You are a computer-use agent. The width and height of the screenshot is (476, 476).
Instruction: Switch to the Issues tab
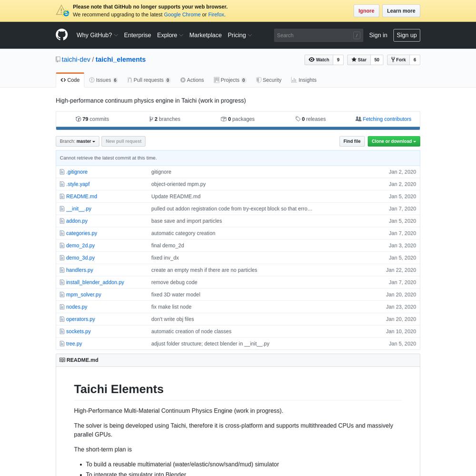point(103,80)
